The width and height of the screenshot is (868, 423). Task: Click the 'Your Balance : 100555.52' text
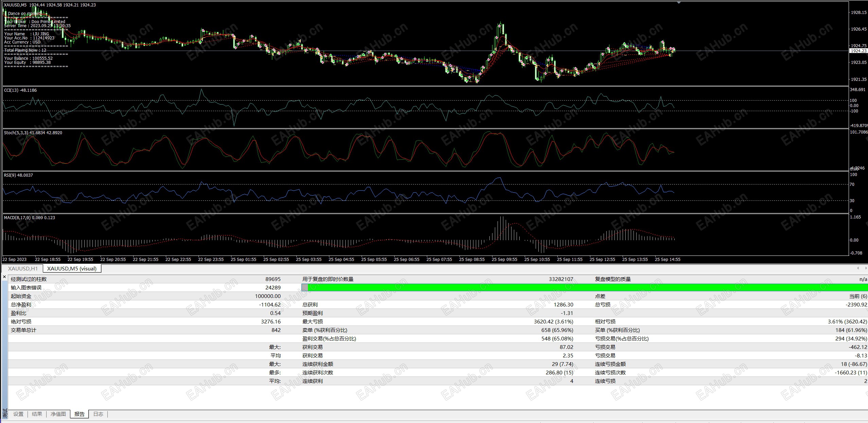[29, 58]
